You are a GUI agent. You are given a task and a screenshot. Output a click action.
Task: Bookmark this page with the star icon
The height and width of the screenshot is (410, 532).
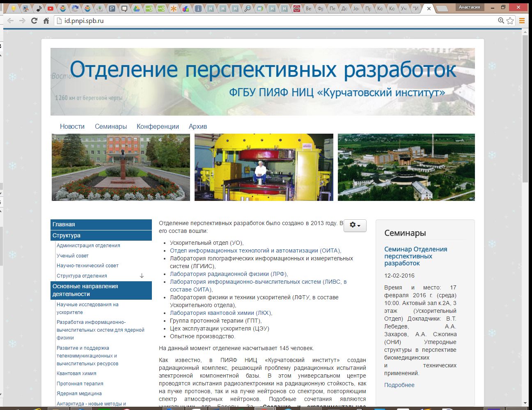click(x=510, y=20)
